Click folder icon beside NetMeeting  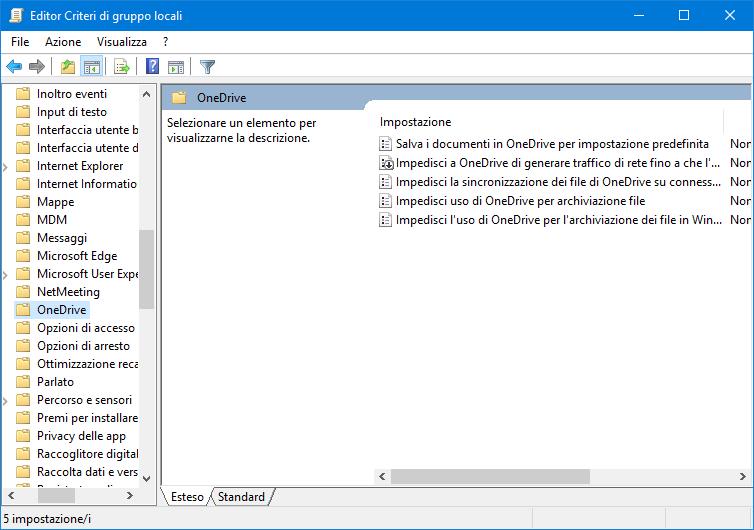coord(23,291)
